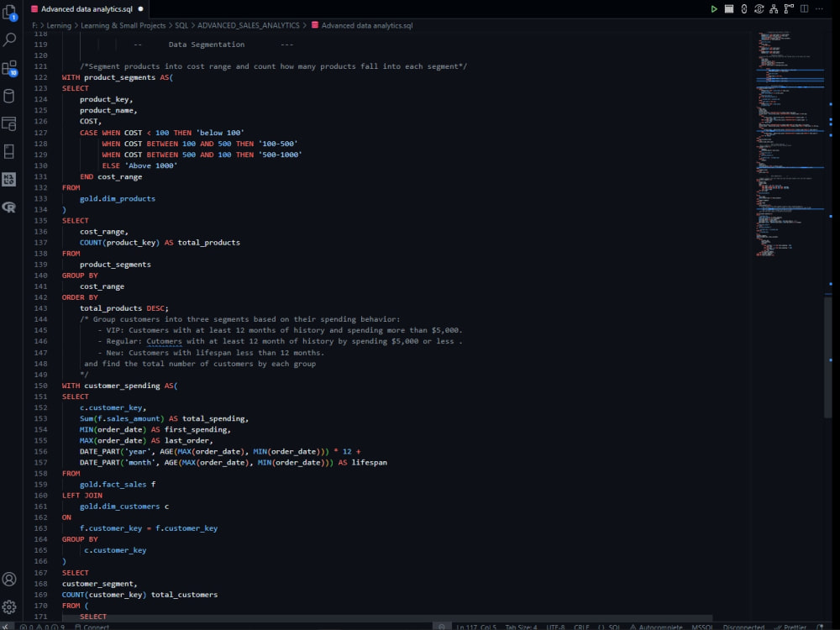Screen dimensions: 840x630
Task: Click the 'WITH customer_spending AS(' line
Action: tap(119, 386)
